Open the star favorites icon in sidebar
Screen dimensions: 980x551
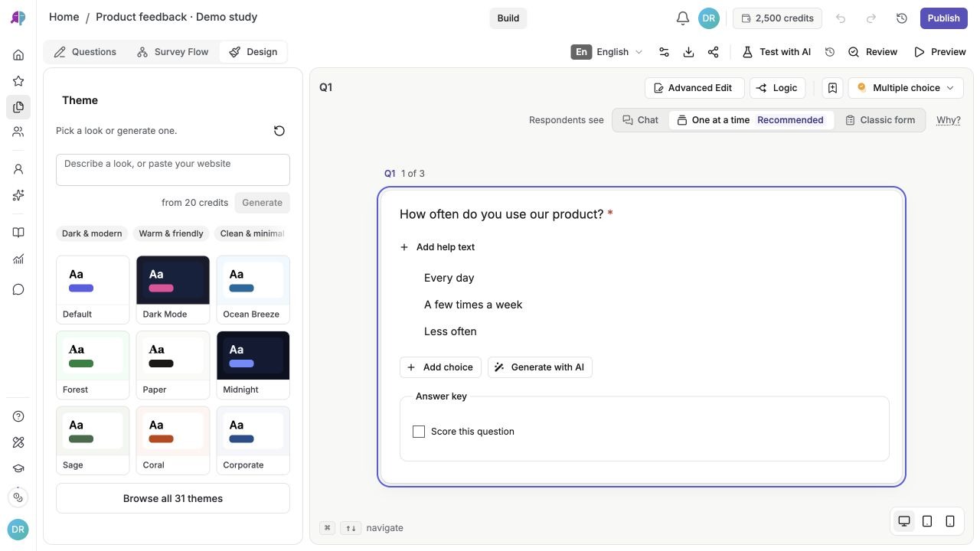pos(18,81)
